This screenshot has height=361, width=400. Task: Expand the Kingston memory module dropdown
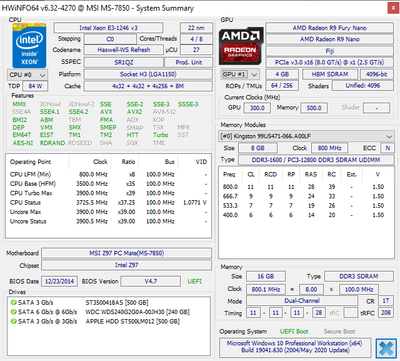click(x=306, y=136)
